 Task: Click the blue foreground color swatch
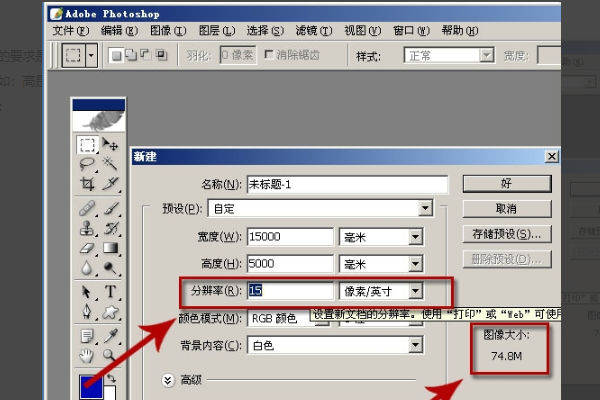[91, 386]
